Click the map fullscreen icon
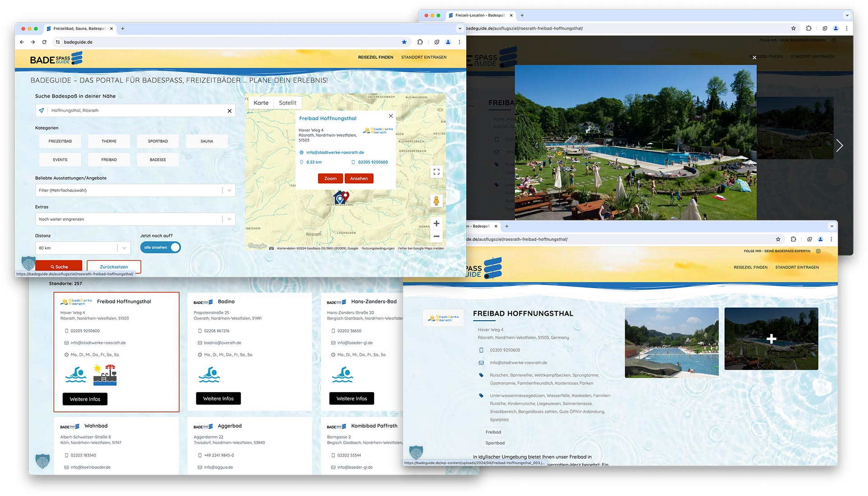The width and height of the screenshot is (868, 496). pyautogui.click(x=436, y=172)
